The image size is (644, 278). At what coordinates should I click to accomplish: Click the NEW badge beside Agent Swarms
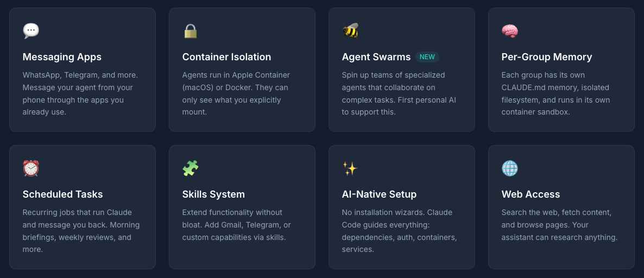pos(427,57)
